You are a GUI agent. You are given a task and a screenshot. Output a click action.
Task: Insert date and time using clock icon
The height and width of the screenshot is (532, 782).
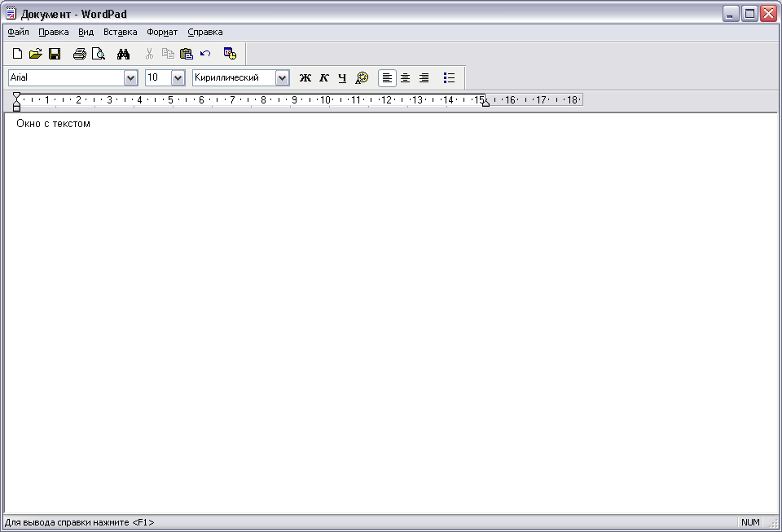coord(230,54)
